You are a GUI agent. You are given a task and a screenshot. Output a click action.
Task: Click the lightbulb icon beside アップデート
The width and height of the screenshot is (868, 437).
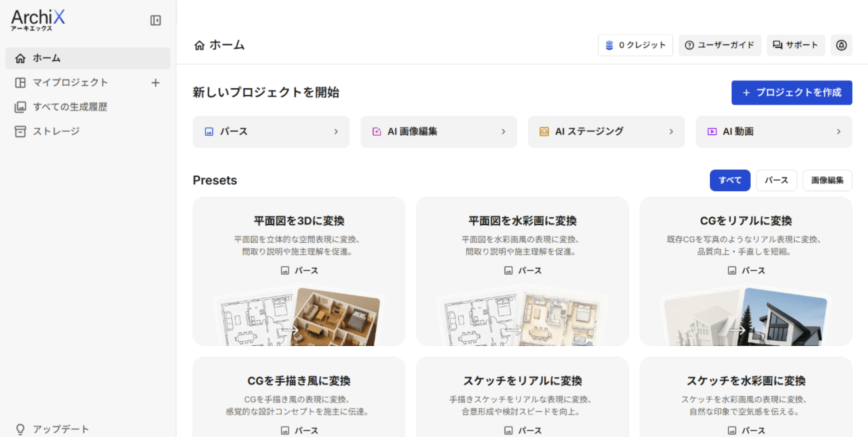[x=20, y=429]
